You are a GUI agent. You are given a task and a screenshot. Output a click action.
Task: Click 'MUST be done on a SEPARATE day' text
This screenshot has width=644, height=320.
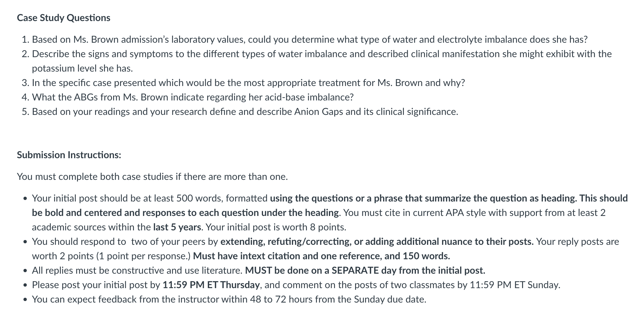point(365,271)
